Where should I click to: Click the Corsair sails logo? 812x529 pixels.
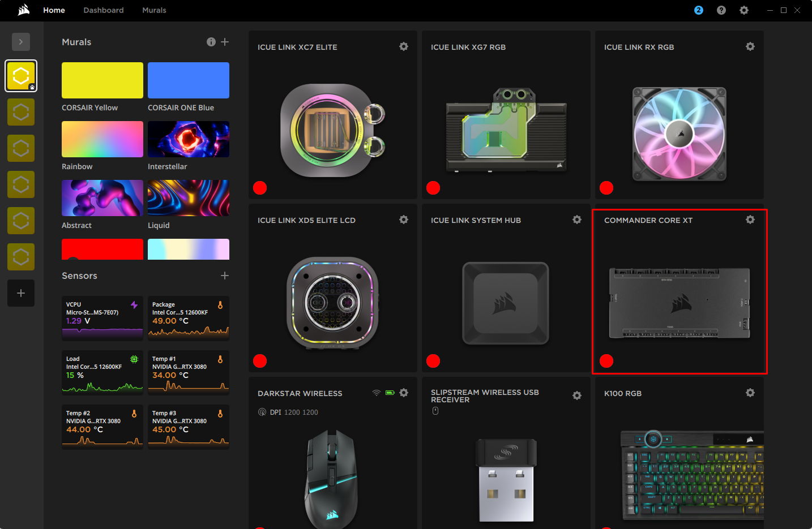[24, 10]
